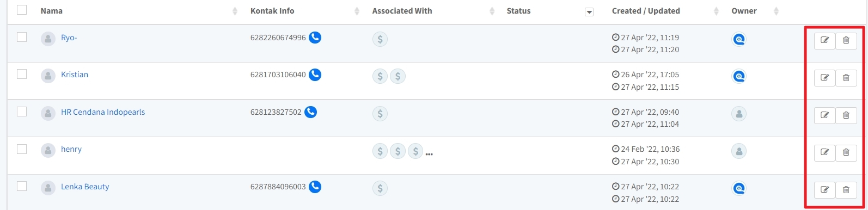Image resolution: width=868 pixels, height=210 pixels.
Task: Select the checkbox for henry row
Action: click(x=22, y=149)
